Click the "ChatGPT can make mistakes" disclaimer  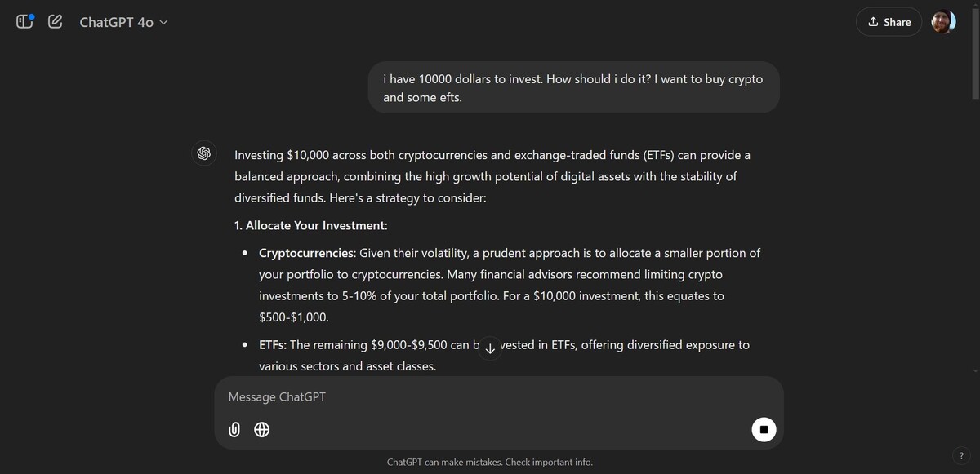point(490,463)
